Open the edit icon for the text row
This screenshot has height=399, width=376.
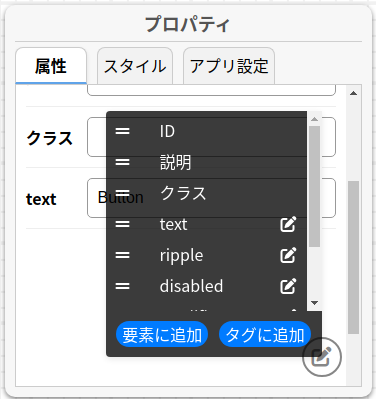tap(288, 224)
